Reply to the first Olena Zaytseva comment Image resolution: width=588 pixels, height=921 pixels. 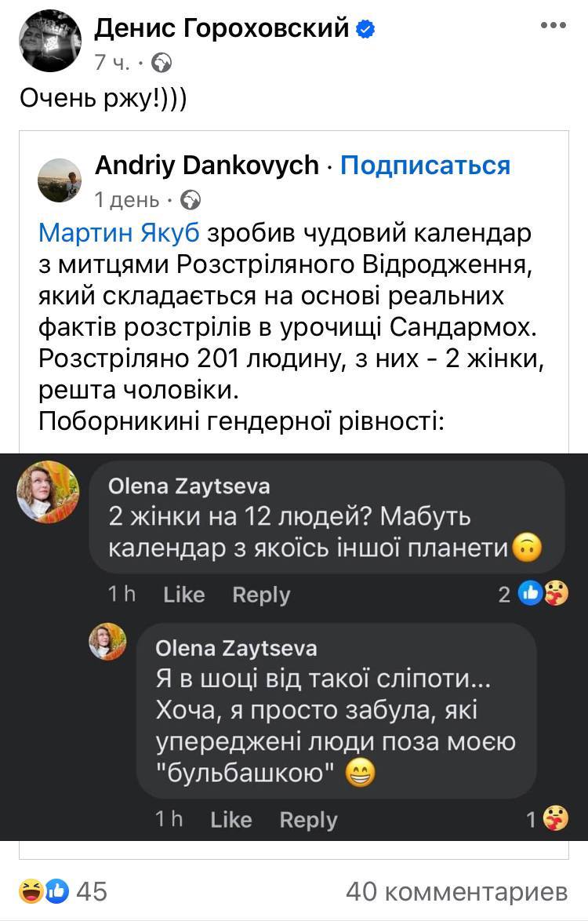261,595
